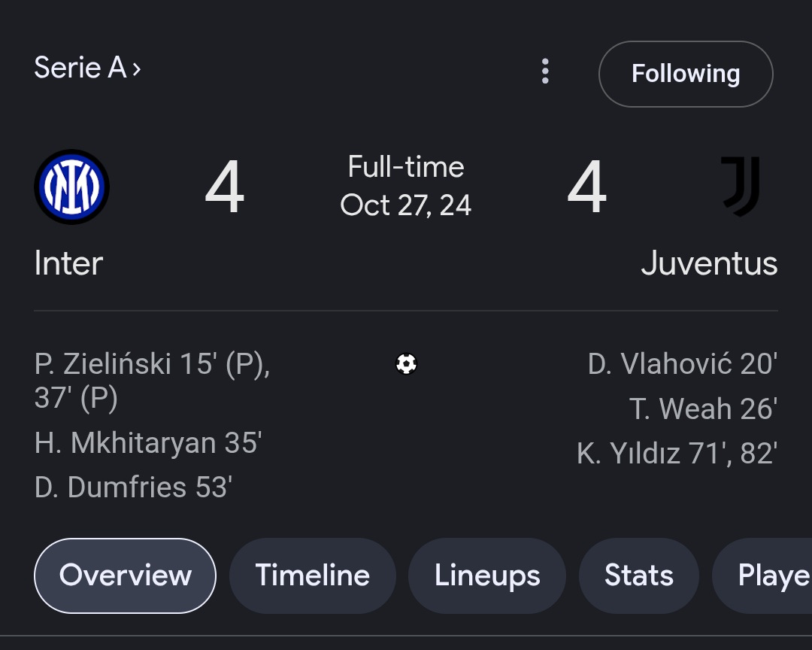This screenshot has height=650, width=812.
Task: Open the three-dot more options menu
Action: [545, 71]
